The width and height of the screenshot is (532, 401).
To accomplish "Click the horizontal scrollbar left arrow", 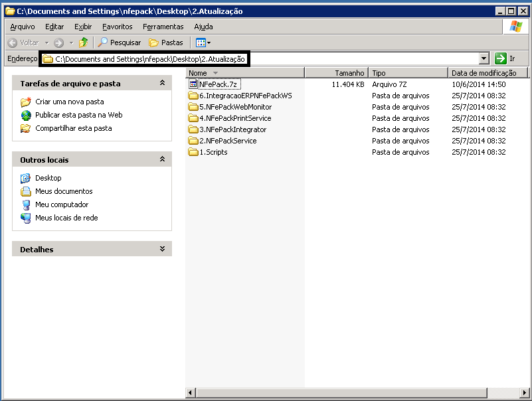I will (191, 394).
